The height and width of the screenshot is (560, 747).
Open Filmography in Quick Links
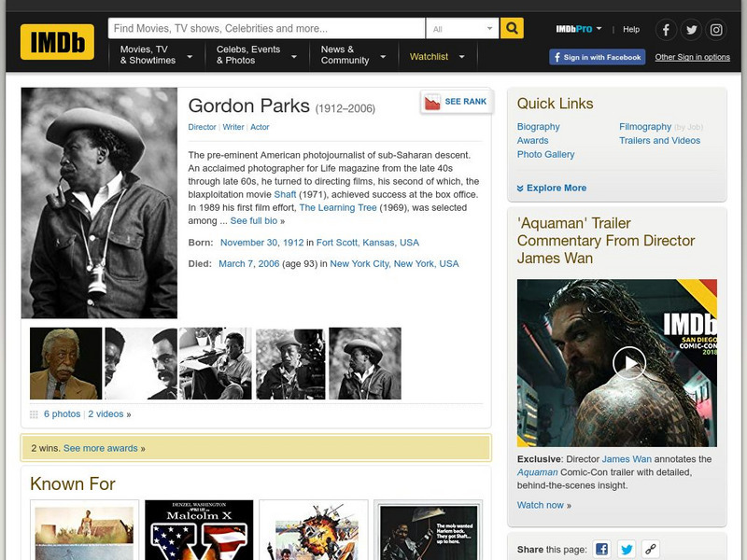pos(645,127)
